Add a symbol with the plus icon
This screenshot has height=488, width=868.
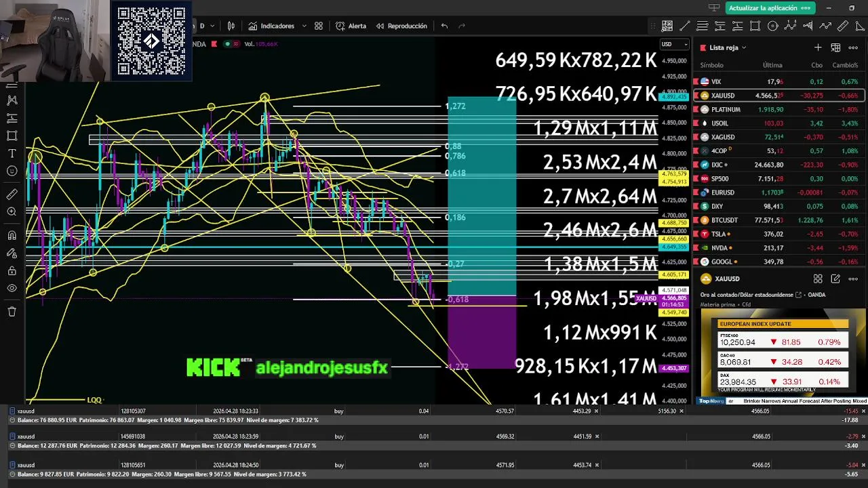[x=818, y=47]
